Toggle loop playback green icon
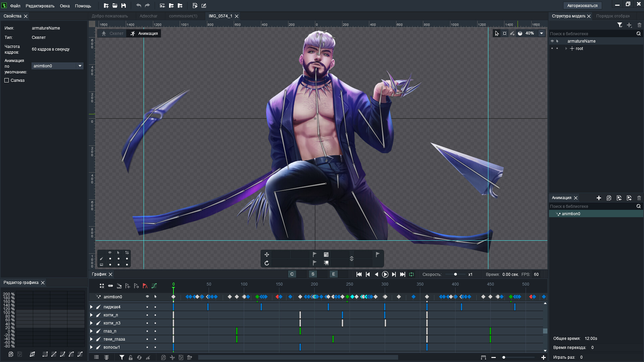Image resolution: width=644 pixels, height=362 pixels. click(411, 275)
